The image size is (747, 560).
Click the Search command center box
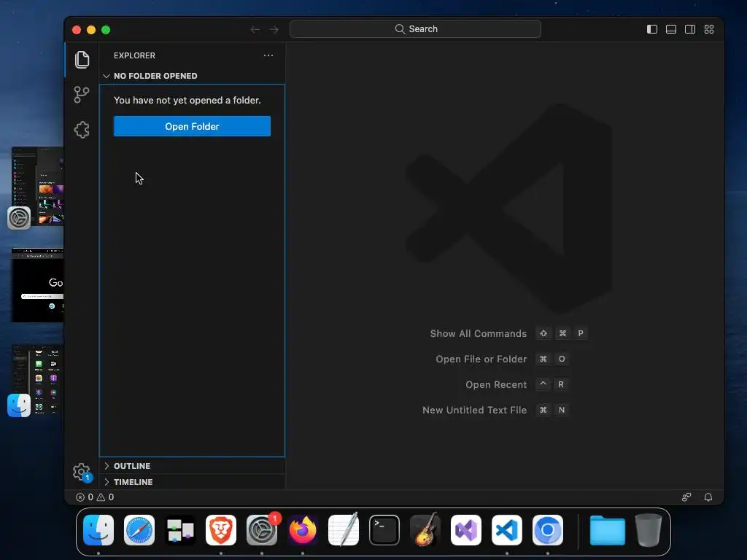[x=415, y=29]
